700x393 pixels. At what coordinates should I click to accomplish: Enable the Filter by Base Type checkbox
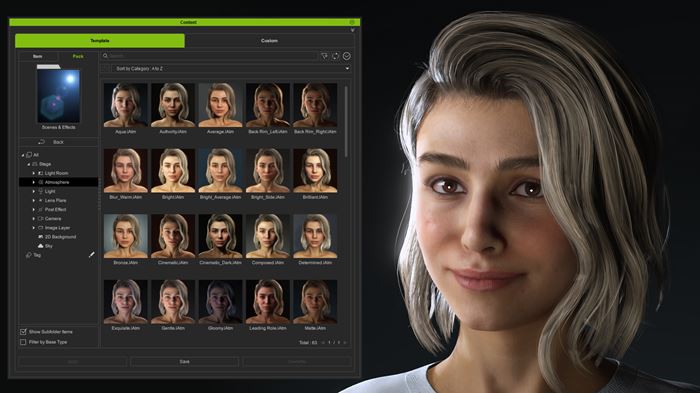pyautogui.click(x=23, y=342)
